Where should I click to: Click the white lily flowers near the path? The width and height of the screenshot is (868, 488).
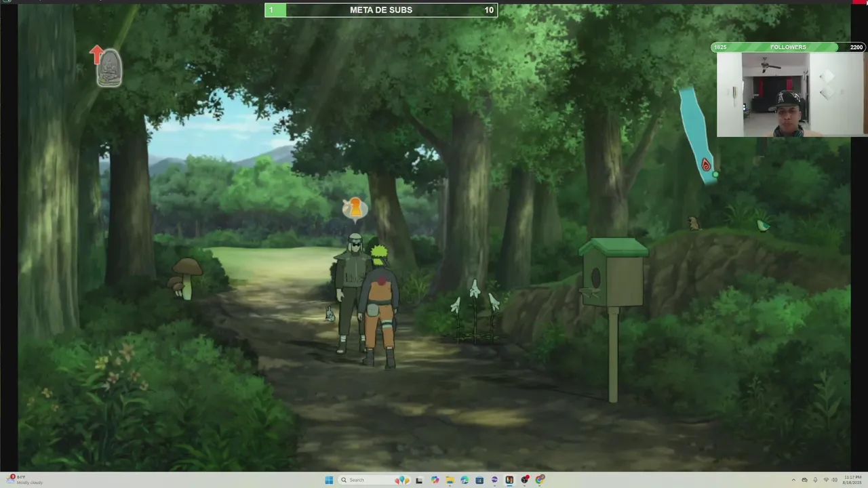(475, 305)
